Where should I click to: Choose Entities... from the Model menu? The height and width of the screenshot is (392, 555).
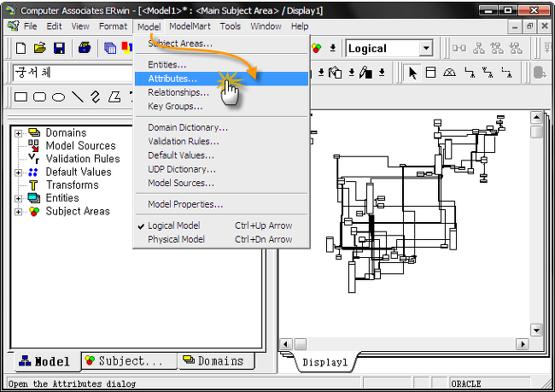pyautogui.click(x=221, y=65)
